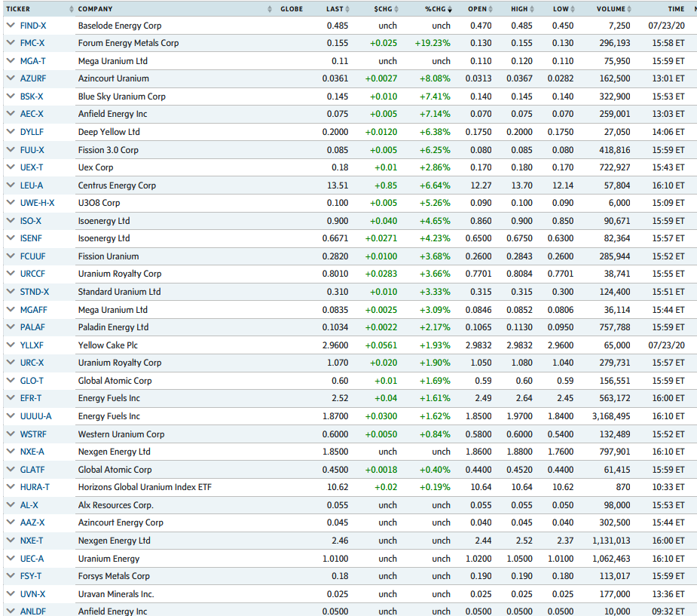Open the FIND-X ticker link

pyautogui.click(x=33, y=26)
